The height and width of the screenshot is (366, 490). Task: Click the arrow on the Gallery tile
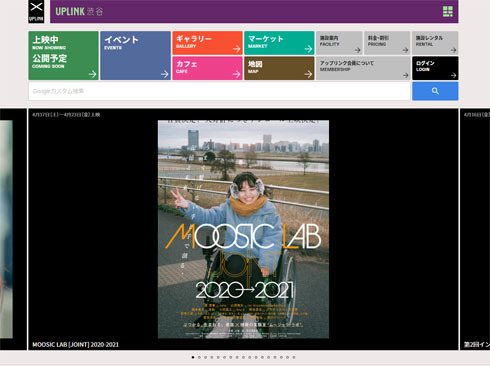[x=236, y=49]
